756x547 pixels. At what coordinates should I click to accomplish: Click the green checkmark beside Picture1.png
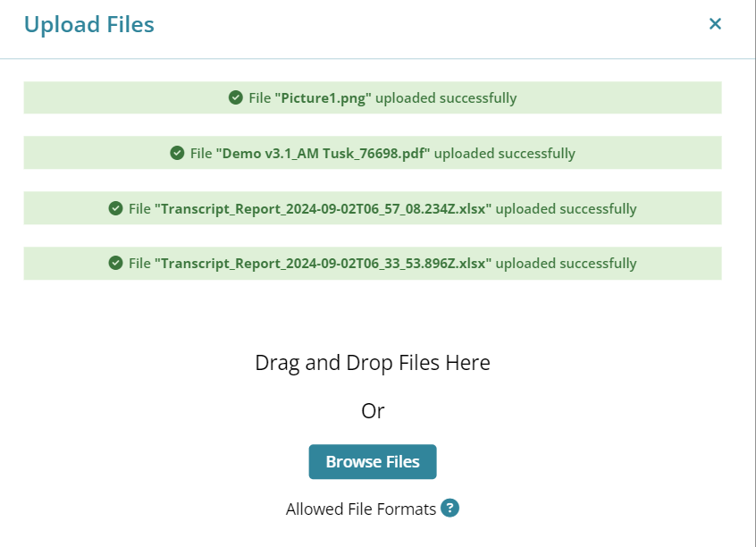coord(235,98)
